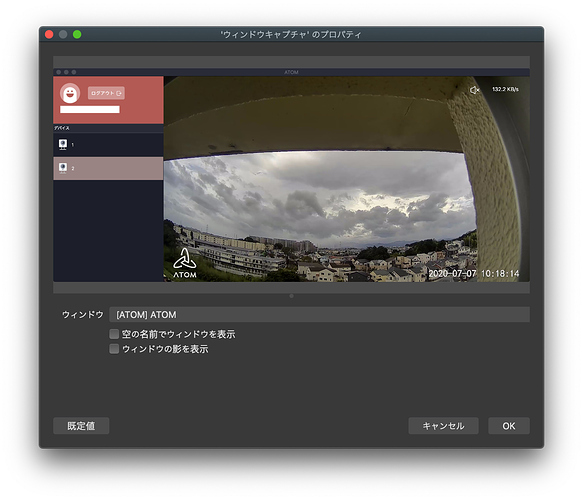The image size is (582, 500).
Task: Click the ログアウト button
Action: [x=106, y=93]
